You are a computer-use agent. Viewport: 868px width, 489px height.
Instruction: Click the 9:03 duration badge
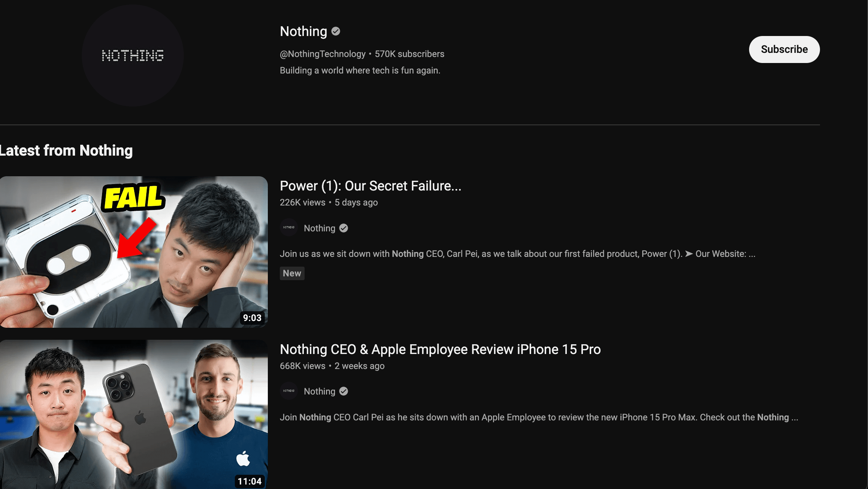click(252, 318)
